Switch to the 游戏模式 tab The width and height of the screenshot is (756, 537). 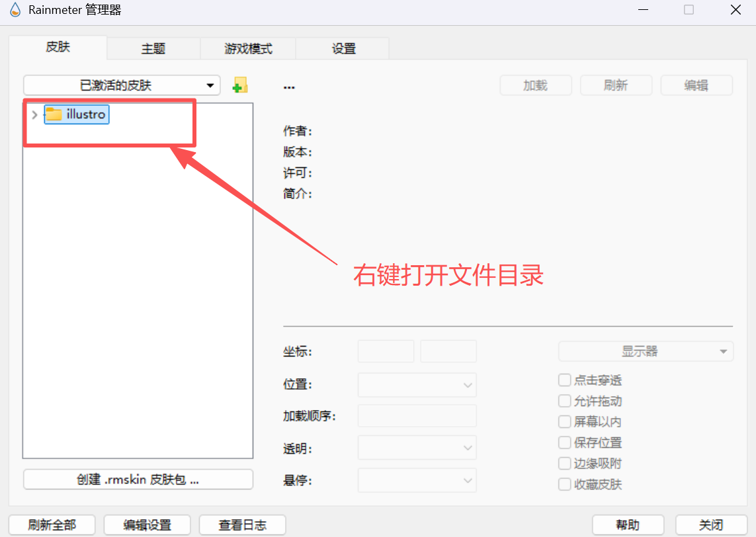coord(248,49)
